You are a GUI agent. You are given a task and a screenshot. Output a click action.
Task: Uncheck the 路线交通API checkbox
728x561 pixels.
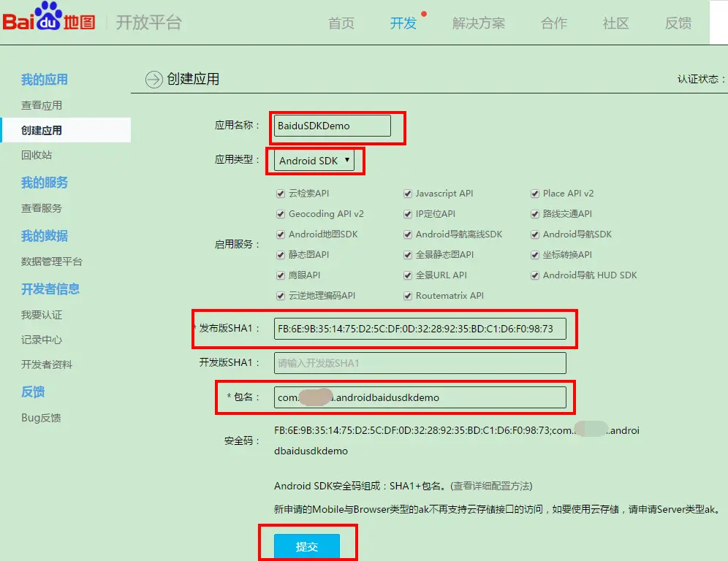point(535,214)
